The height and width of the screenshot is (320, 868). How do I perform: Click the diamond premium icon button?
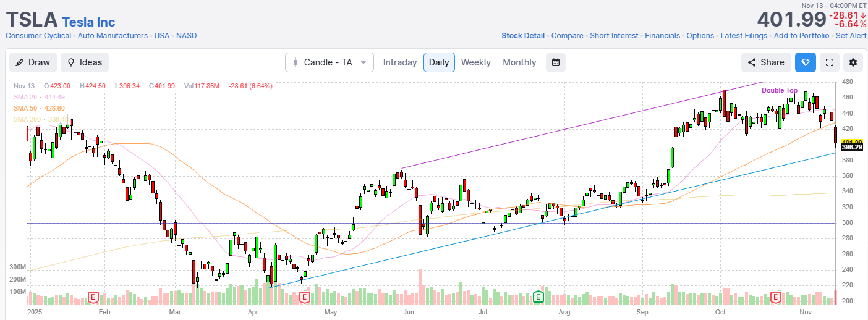point(805,62)
